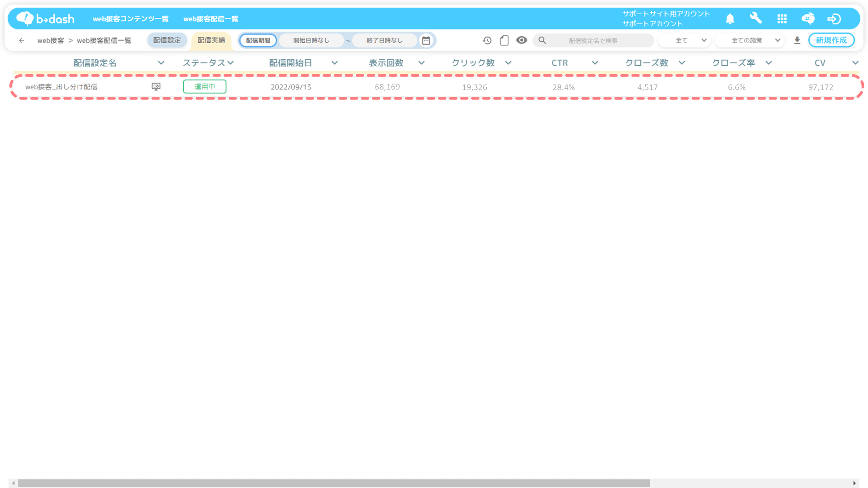Screen dimensions: 868x488
Task: Focus the 配信設定名で検索 search box
Action: point(593,40)
